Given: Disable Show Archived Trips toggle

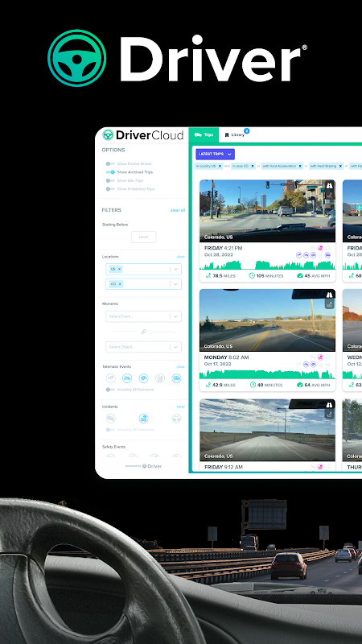Looking at the screenshot, I should pos(110,172).
